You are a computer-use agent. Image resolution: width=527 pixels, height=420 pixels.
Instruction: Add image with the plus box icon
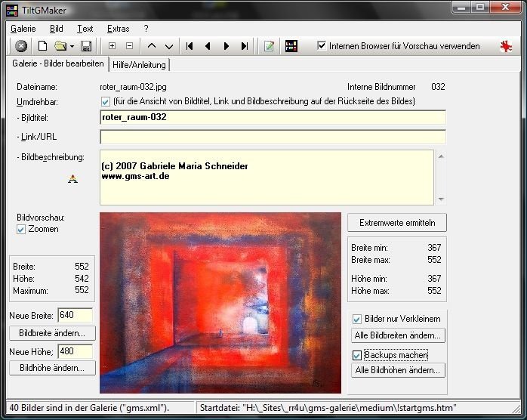coord(112,46)
